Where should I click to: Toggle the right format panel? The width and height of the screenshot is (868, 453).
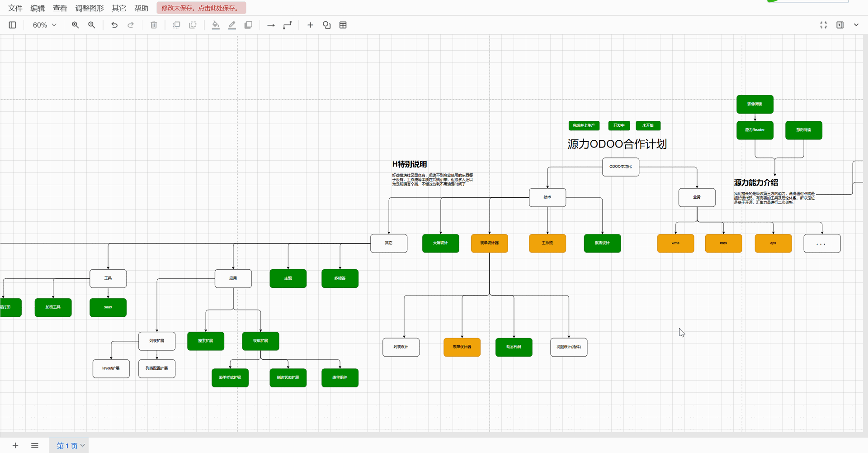click(x=840, y=25)
